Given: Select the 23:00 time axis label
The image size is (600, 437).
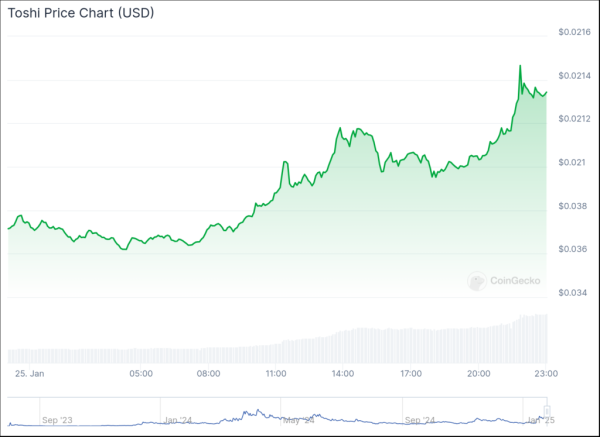Looking at the screenshot, I should pyautogui.click(x=545, y=374).
